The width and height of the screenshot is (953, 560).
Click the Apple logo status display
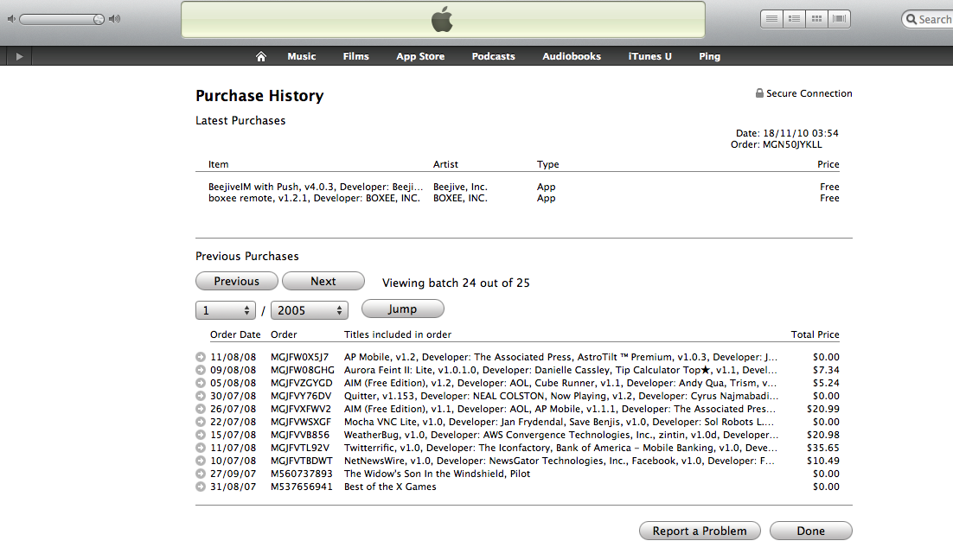point(443,19)
